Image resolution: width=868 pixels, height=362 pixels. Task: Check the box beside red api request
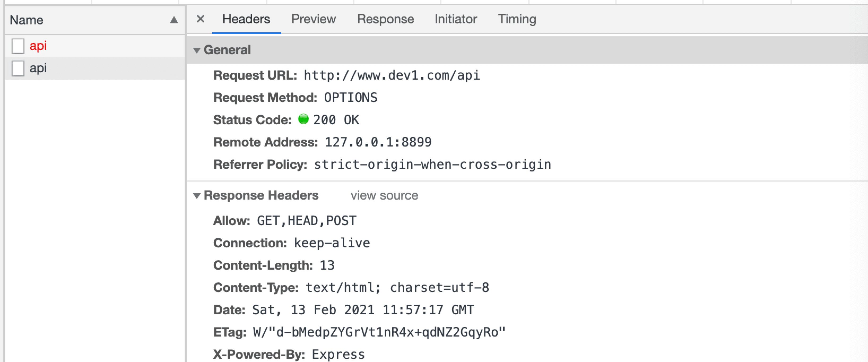coord(18,46)
